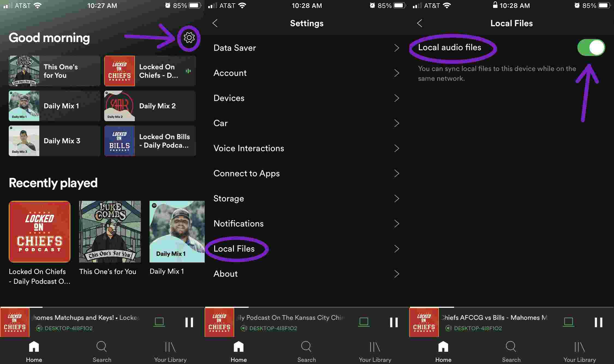614x364 pixels.
Task: Open Locked On Bills shortcut tile
Action: (150, 141)
